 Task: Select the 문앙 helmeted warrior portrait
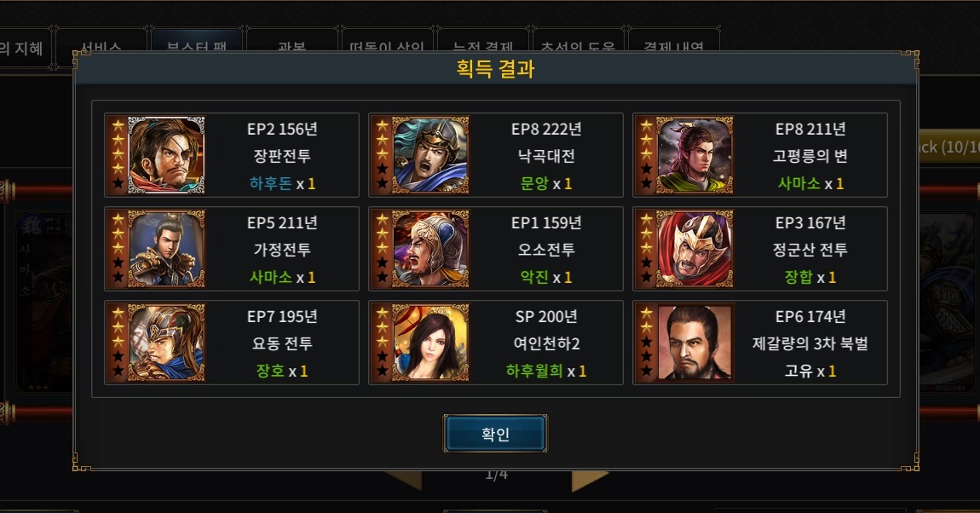430,155
